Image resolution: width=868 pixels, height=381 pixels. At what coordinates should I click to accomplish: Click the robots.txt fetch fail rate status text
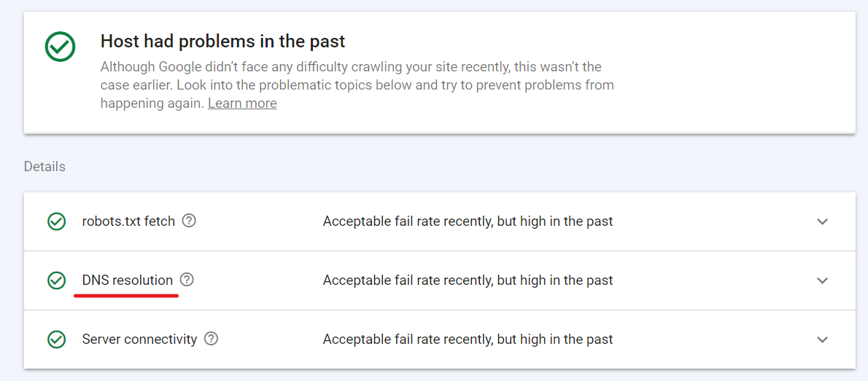(x=468, y=221)
